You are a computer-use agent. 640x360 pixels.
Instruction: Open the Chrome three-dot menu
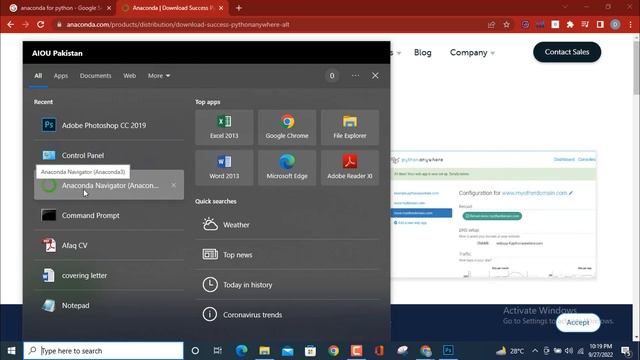pyautogui.click(x=631, y=24)
